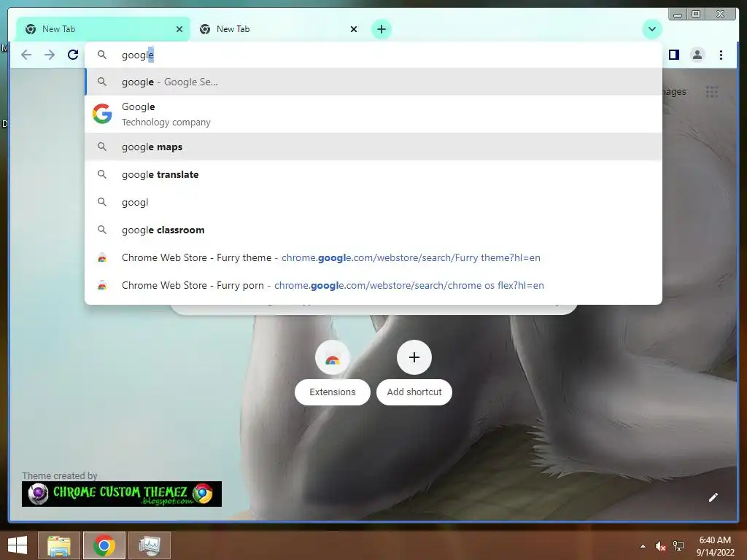This screenshot has height=560, width=747.
Task: Close the second New Tab tab
Action: (x=354, y=29)
